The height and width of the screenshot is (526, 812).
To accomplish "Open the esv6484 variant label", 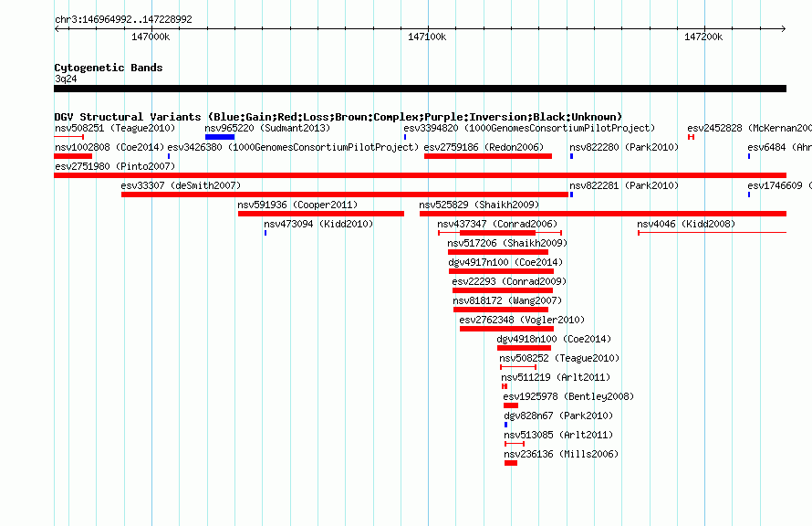I will point(779,147).
